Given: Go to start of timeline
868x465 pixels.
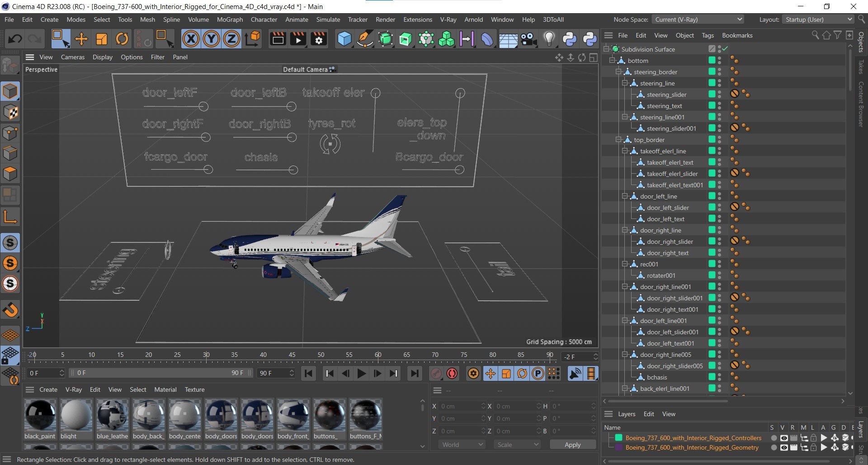Looking at the screenshot, I should [309, 373].
